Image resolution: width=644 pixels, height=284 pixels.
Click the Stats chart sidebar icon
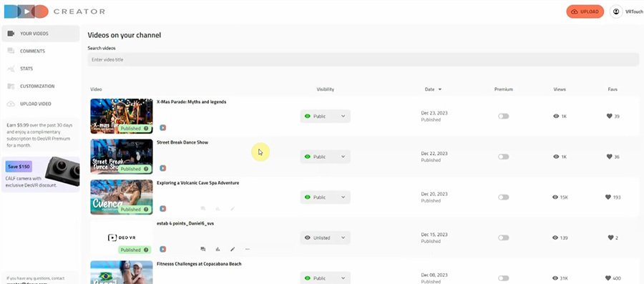11,69
